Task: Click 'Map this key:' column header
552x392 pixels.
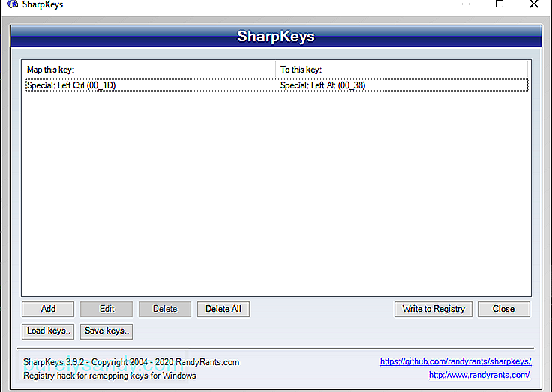Action: click(x=148, y=70)
